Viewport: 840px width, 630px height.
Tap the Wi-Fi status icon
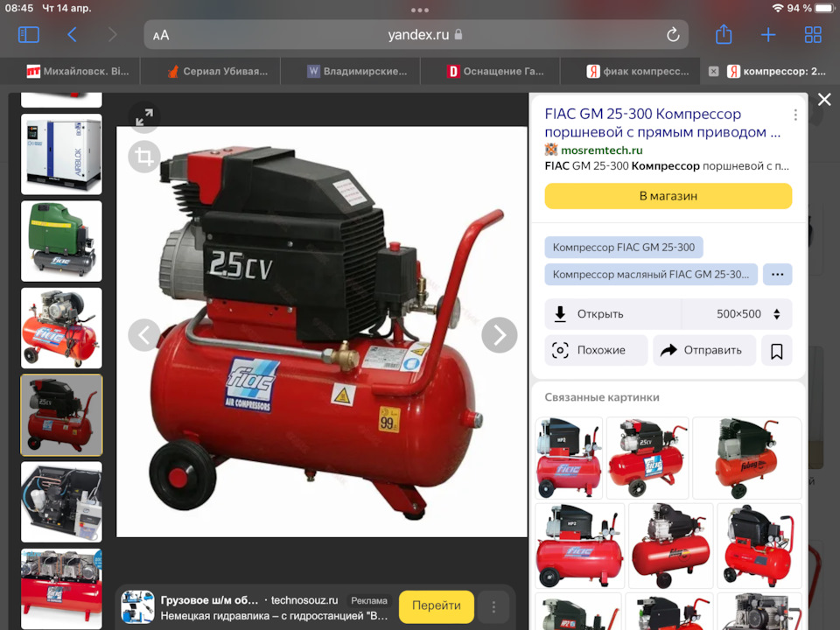(777, 8)
